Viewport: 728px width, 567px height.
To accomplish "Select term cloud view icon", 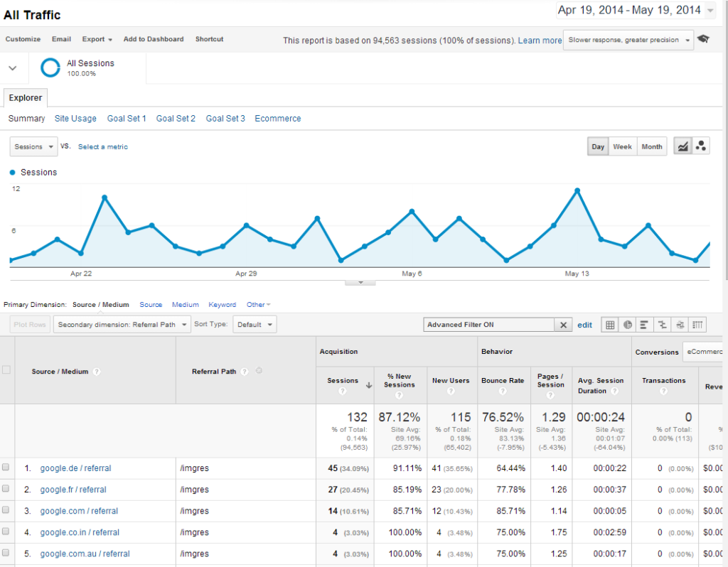I will (680, 325).
